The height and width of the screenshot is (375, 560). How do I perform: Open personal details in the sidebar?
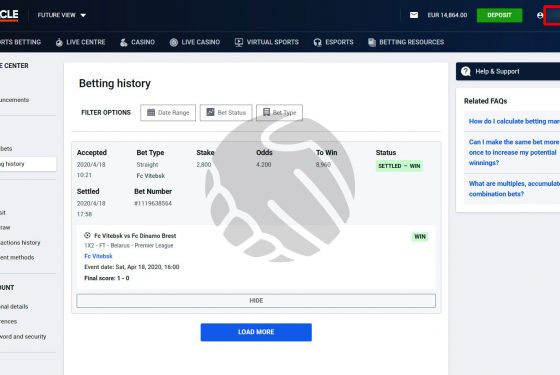(14, 307)
